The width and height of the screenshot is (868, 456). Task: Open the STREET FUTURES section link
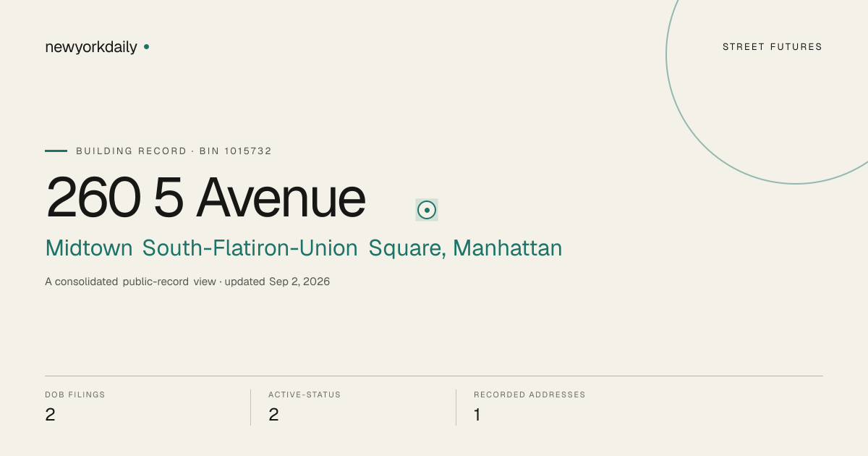coord(772,47)
